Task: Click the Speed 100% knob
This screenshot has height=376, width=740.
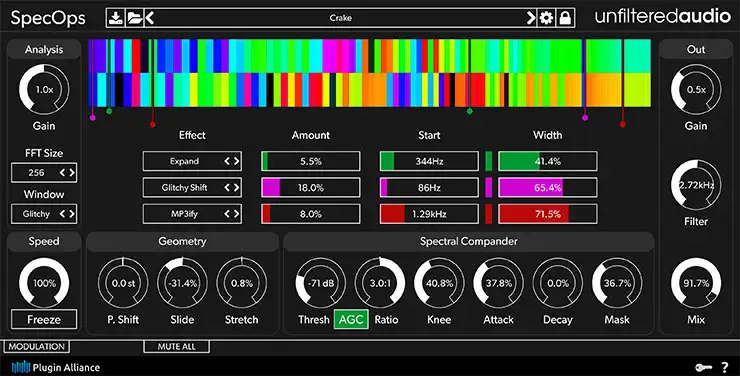Action: coord(44,283)
